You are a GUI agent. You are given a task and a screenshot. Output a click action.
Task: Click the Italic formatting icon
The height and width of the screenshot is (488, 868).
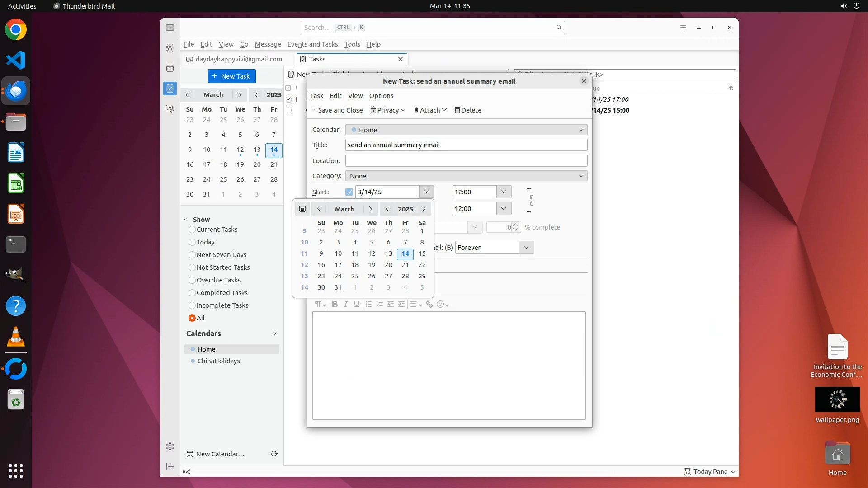tap(346, 305)
